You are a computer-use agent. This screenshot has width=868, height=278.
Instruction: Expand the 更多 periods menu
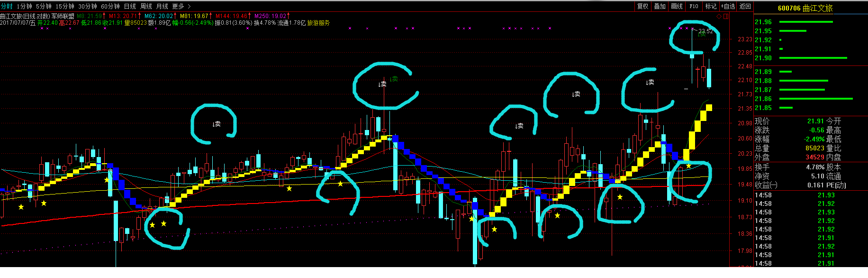tap(178, 6)
